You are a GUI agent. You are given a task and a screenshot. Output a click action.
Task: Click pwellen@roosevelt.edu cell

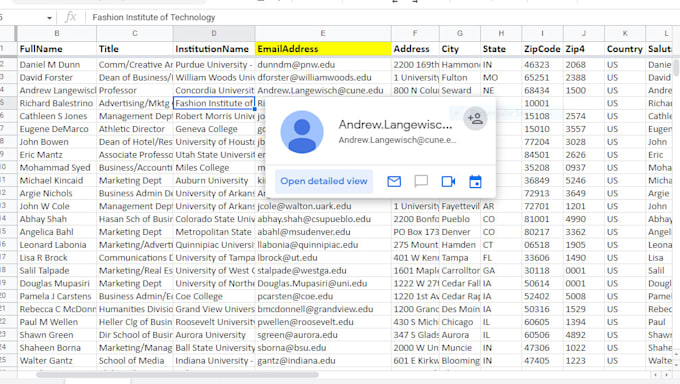pos(323,322)
